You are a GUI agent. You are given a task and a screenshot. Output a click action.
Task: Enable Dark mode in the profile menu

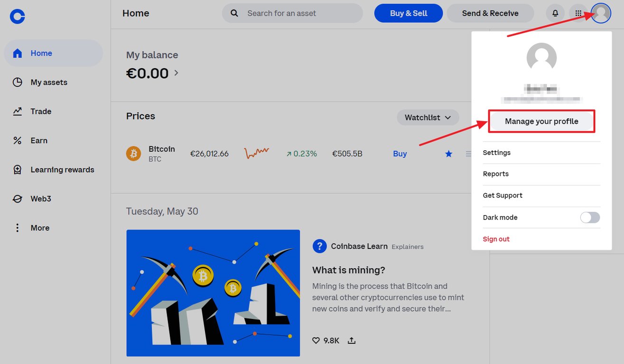[589, 217]
